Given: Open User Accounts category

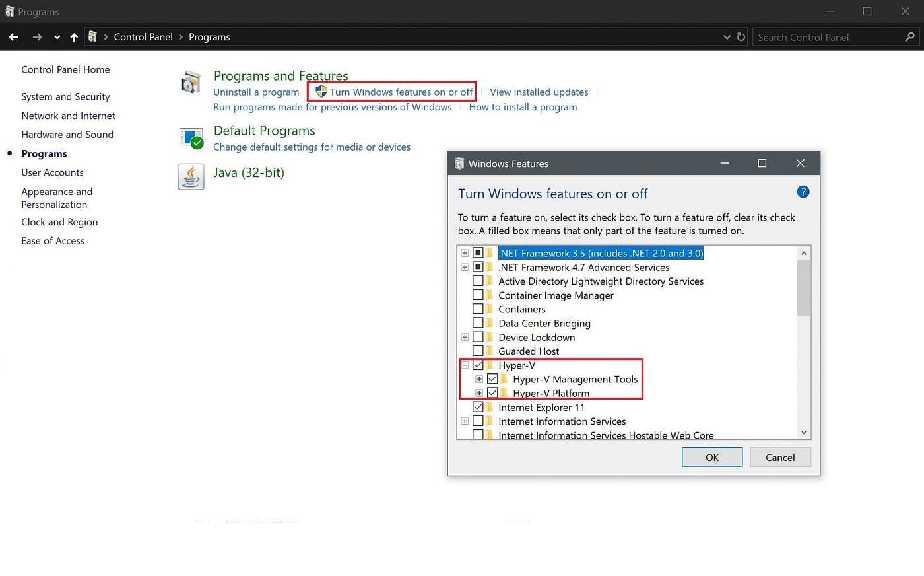Looking at the screenshot, I should coord(52,172).
